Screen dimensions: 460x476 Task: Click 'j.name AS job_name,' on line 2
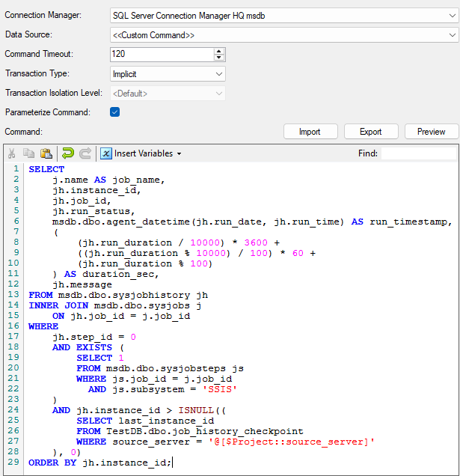(108, 180)
